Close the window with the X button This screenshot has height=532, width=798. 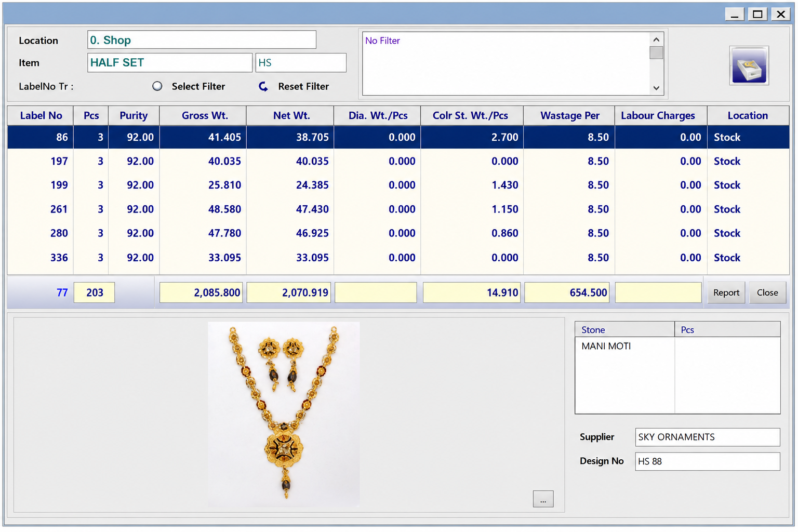[x=781, y=14]
